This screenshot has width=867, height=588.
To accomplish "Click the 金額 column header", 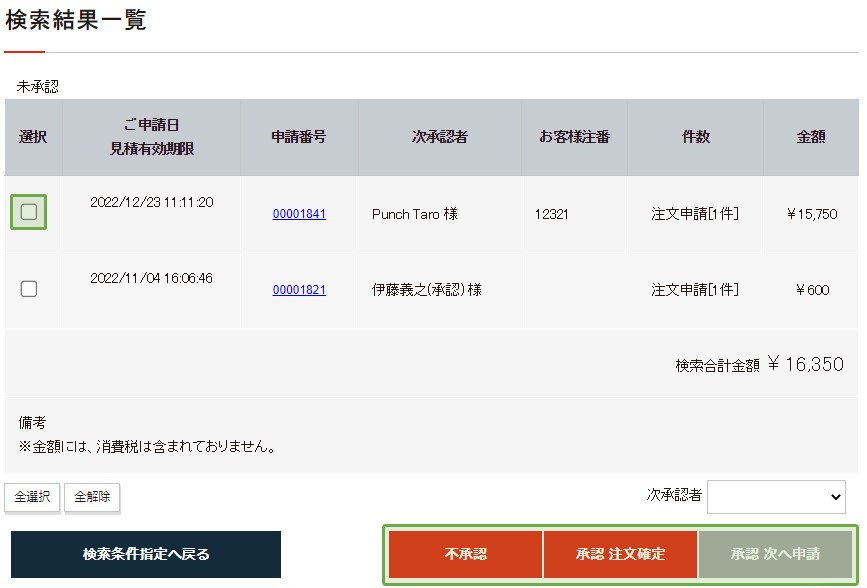I will [x=811, y=137].
